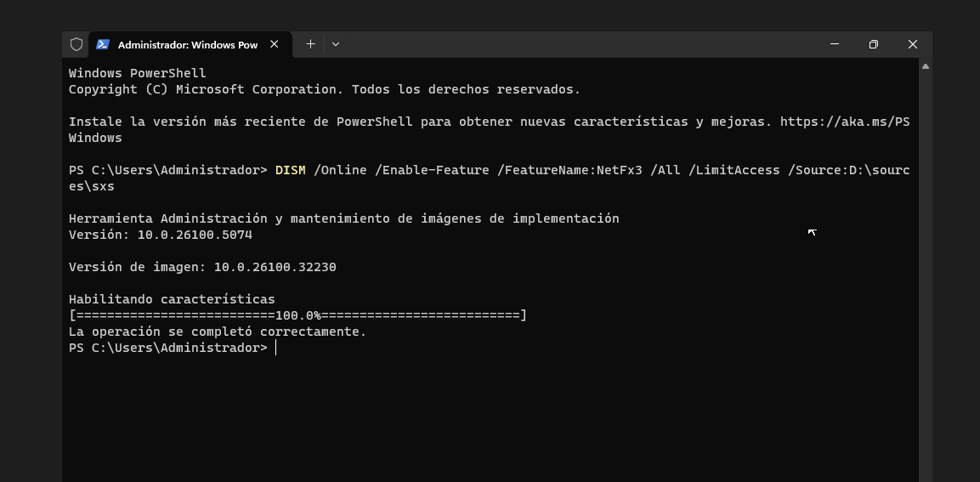Minimize the terminal window
Screen dimensions: 980x482
tap(835, 44)
